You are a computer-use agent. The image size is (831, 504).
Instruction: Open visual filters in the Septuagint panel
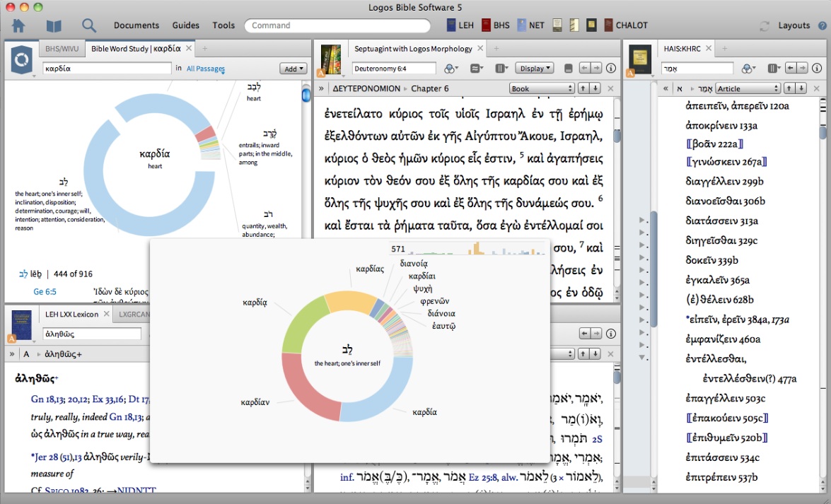451,69
